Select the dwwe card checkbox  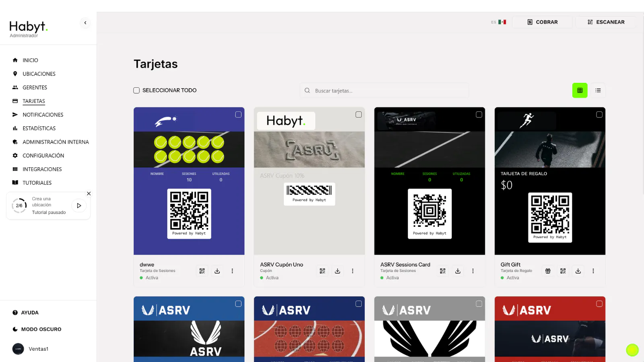click(238, 115)
